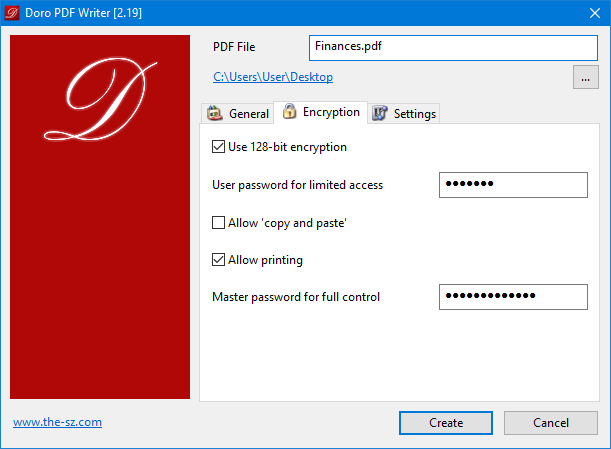This screenshot has width=611, height=449.
Task: Select the Encryption tab label
Action: (331, 112)
